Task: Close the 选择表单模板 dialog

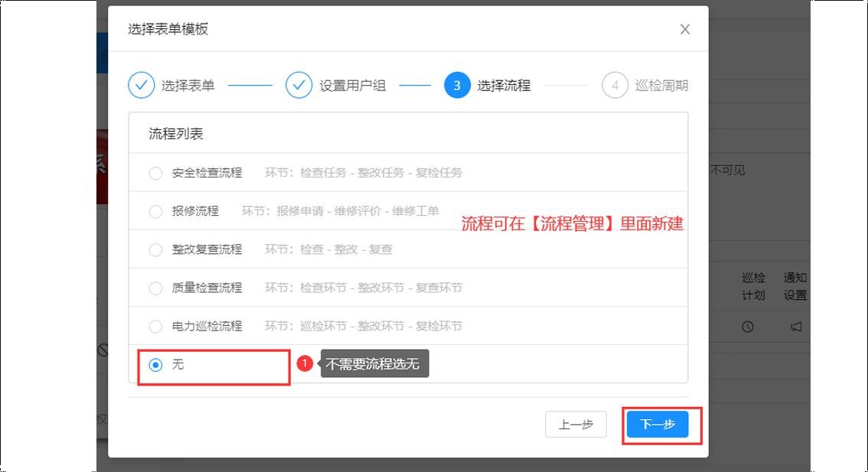Action: point(685,29)
